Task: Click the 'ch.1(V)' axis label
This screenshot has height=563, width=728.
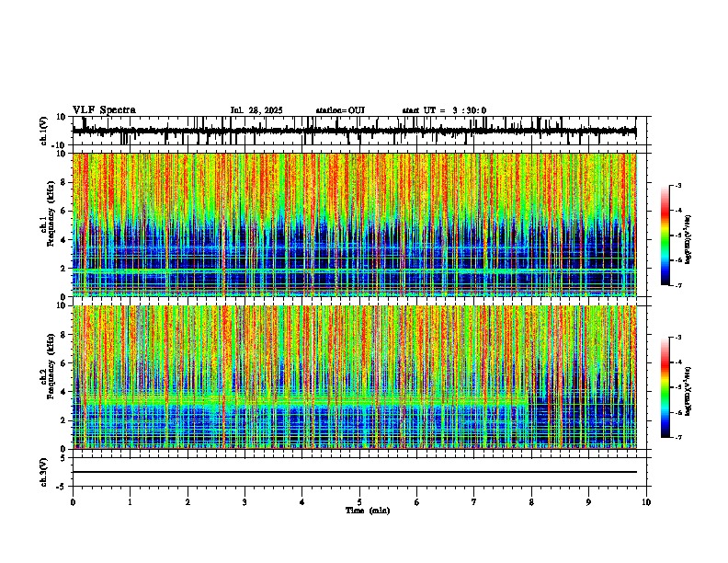Action: tap(44, 131)
